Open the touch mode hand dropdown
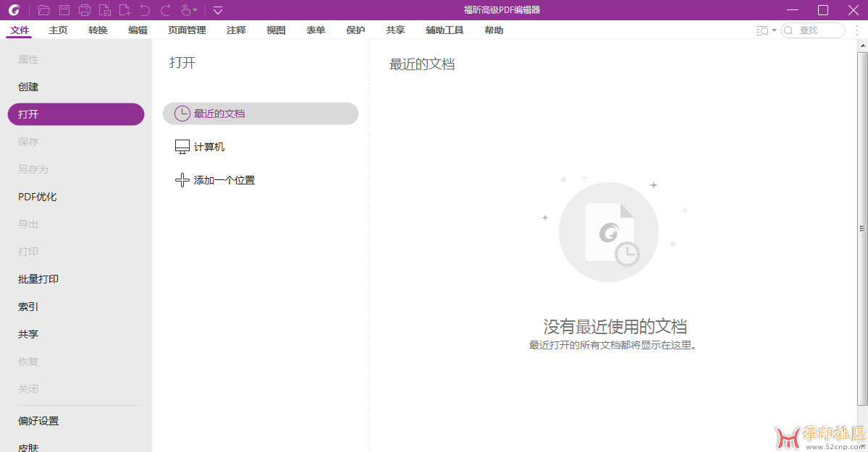This screenshot has width=868, height=452. pyautogui.click(x=190, y=10)
